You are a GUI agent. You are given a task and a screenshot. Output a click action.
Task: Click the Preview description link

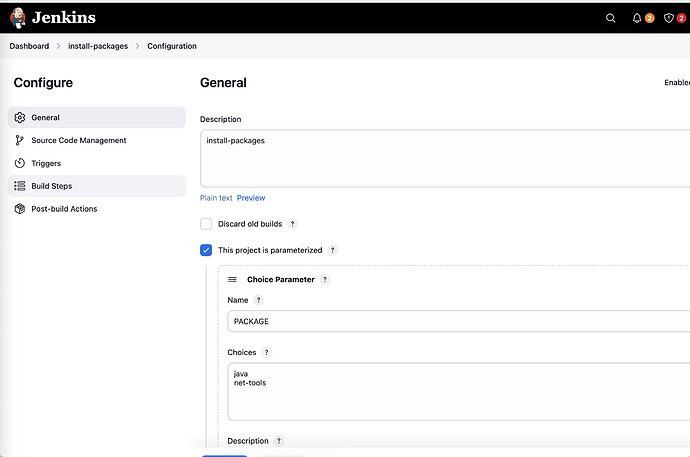pos(251,198)
